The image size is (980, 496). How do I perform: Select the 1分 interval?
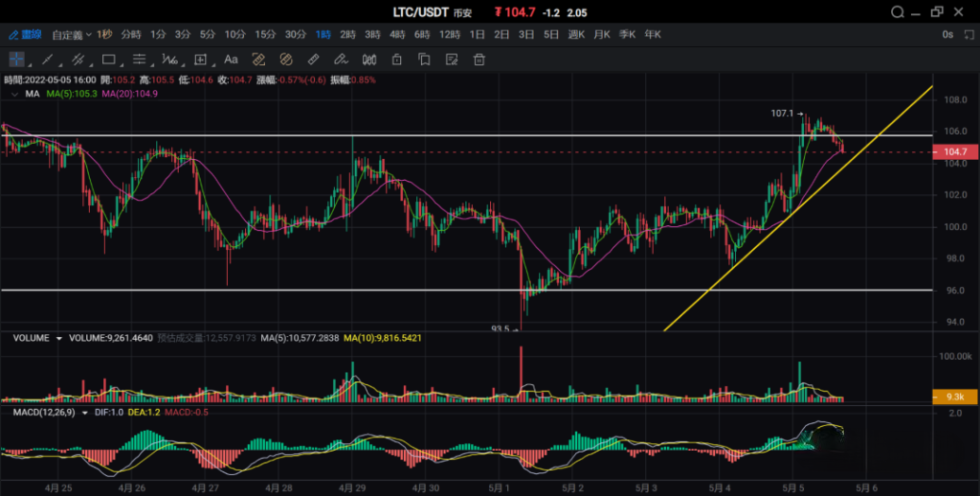pyautogui.click(x=158, y=34)
